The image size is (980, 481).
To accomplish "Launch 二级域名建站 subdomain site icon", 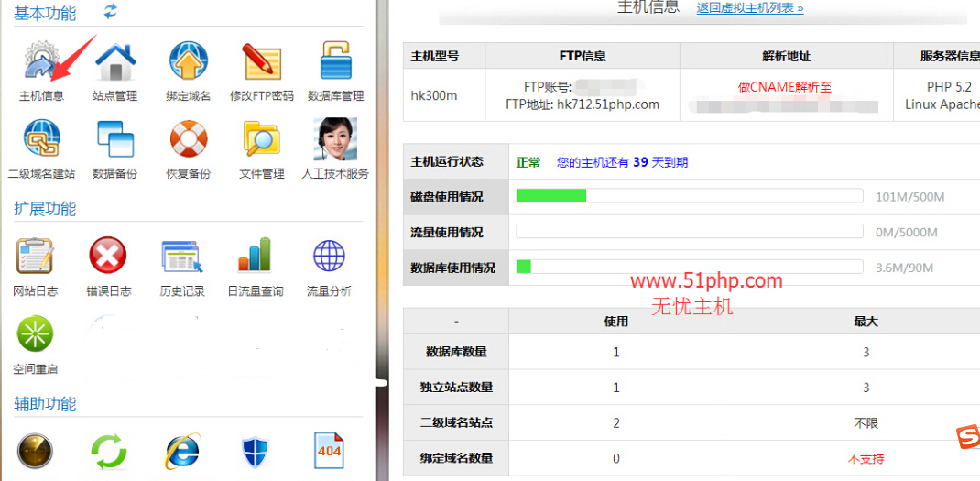I will pos(41,137).
